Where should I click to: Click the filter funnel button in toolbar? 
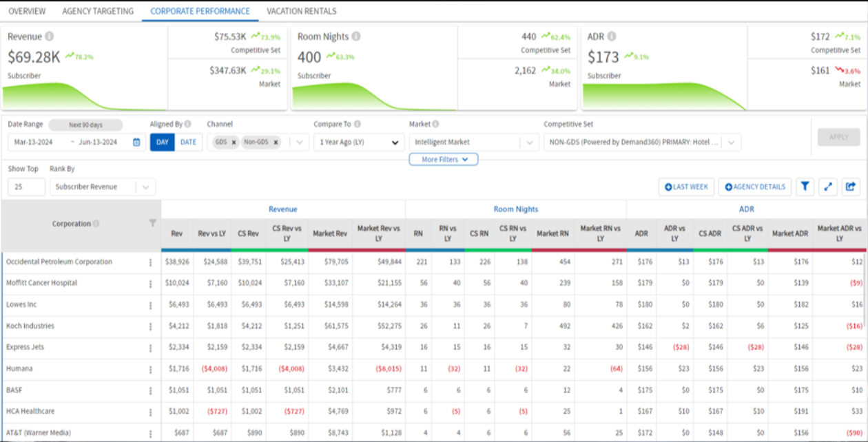(x=805, y=187)
